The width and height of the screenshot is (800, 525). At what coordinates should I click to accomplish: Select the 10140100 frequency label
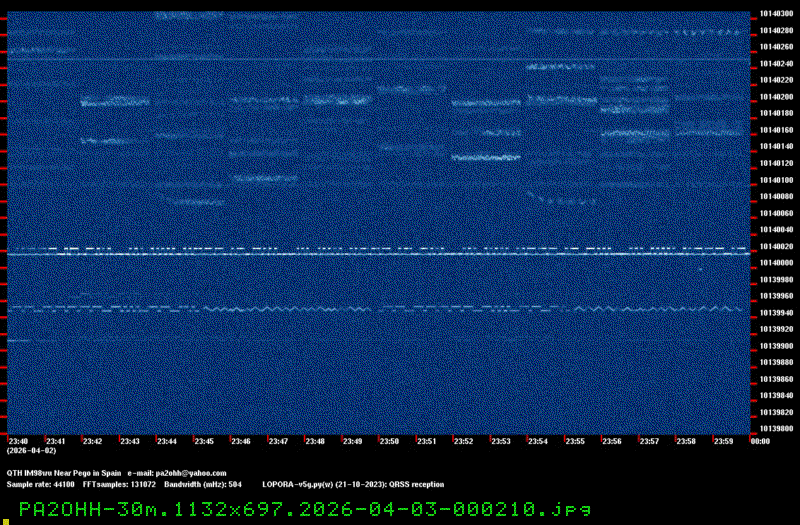[x=777, y=180]
